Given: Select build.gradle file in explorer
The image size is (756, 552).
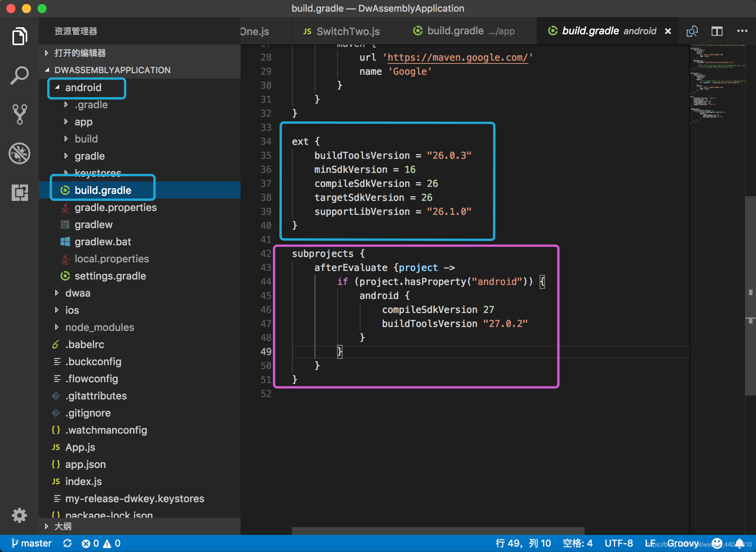Looking at the screenshot, I should coord(140,190).
